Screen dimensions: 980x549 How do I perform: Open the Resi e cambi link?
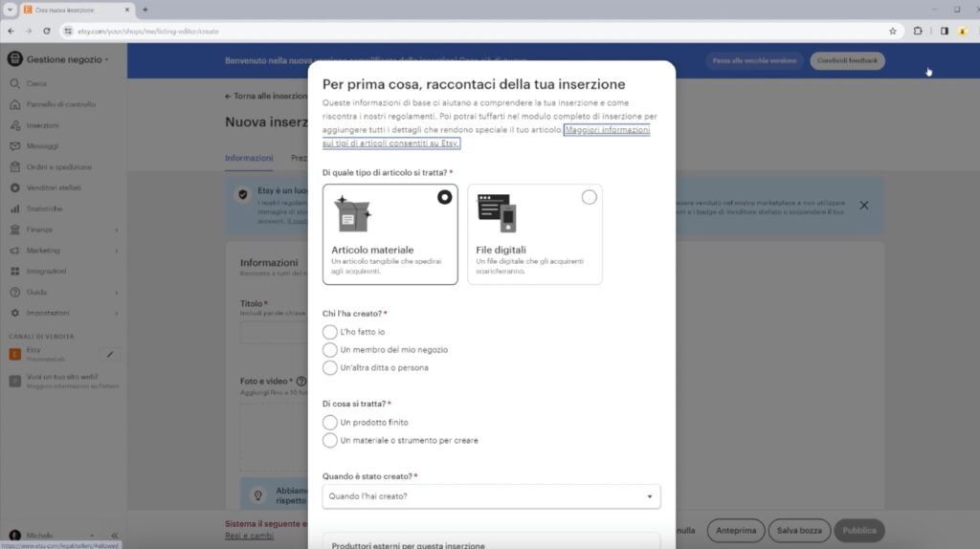[x=250, y=536]
